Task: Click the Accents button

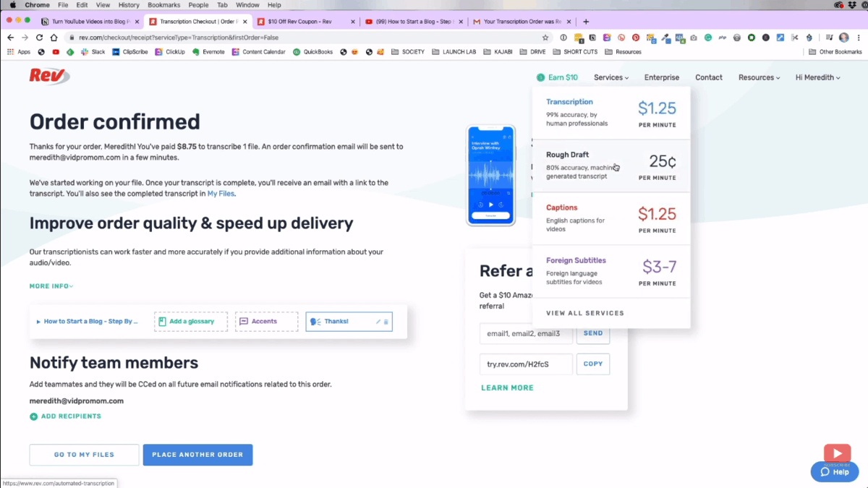Action: tap(266, 322)
